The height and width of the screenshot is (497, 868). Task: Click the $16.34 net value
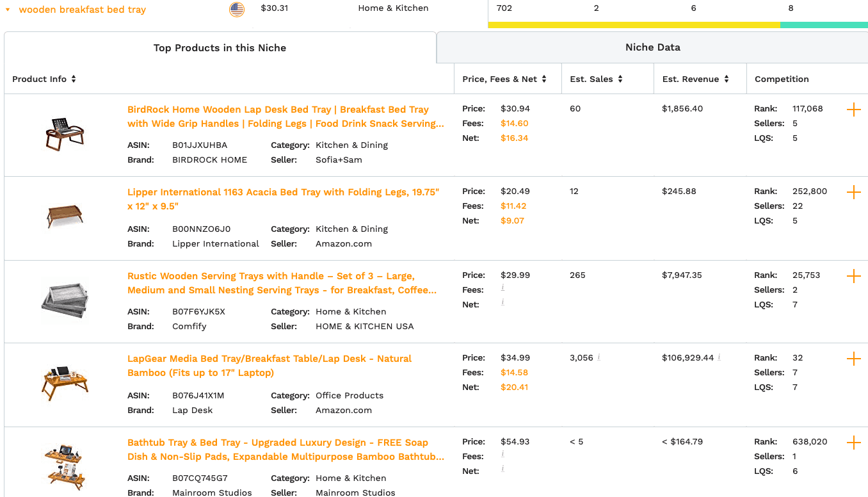pos(515,138)
